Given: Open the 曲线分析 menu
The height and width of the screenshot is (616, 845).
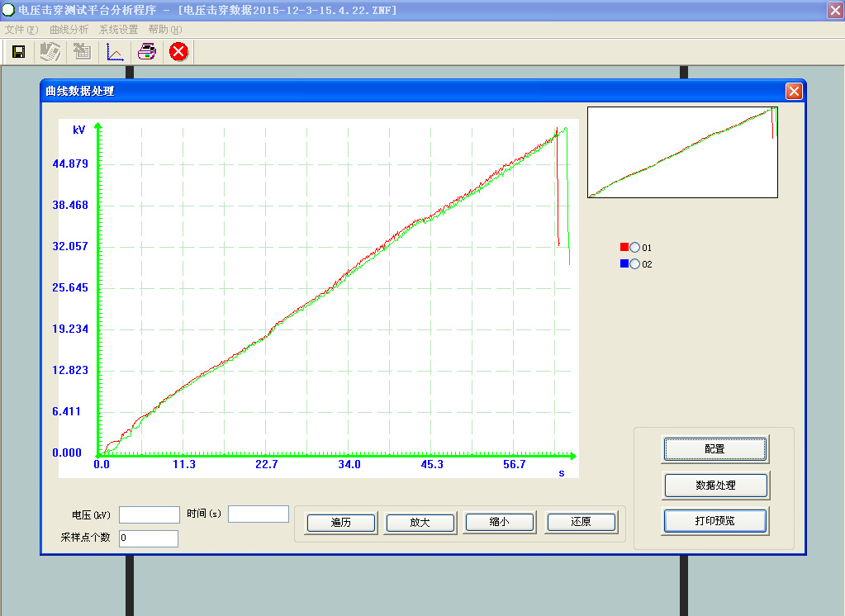Looking at the screenshot, I should (69, 30).
